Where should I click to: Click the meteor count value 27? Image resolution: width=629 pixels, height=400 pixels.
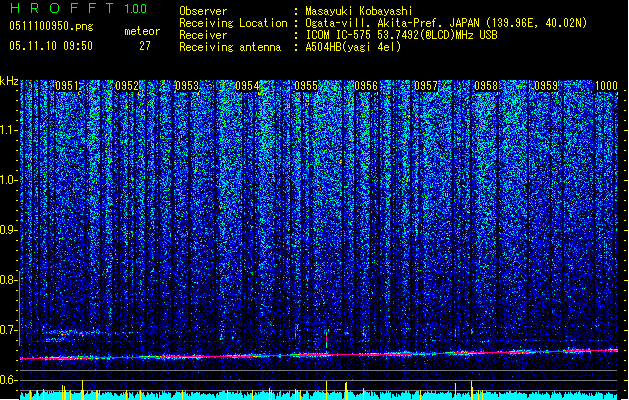pos(145,46)
